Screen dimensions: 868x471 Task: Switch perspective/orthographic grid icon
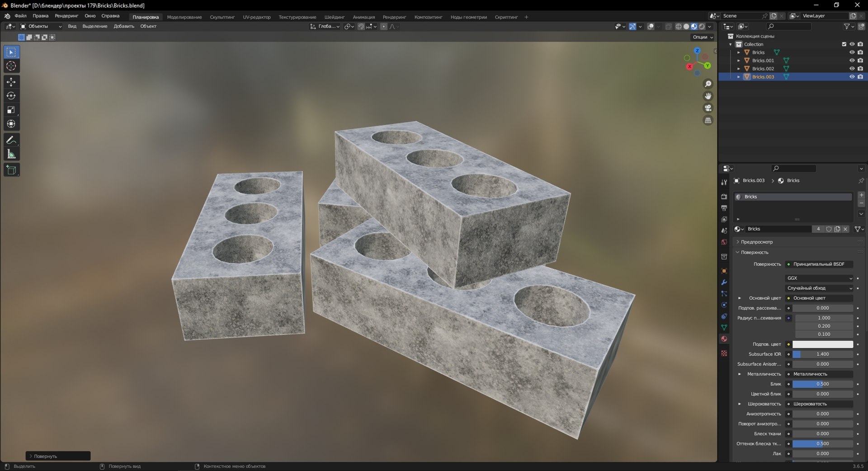pos(708,120)
